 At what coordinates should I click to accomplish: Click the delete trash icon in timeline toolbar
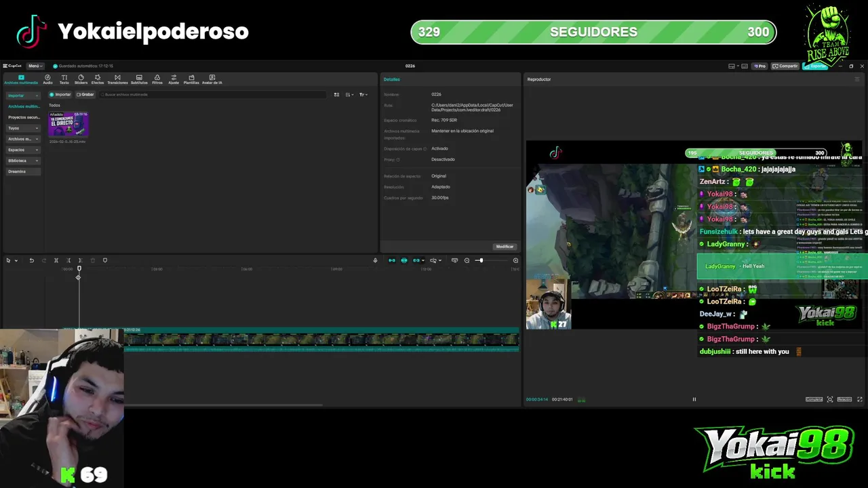click(x=93, y=260)
